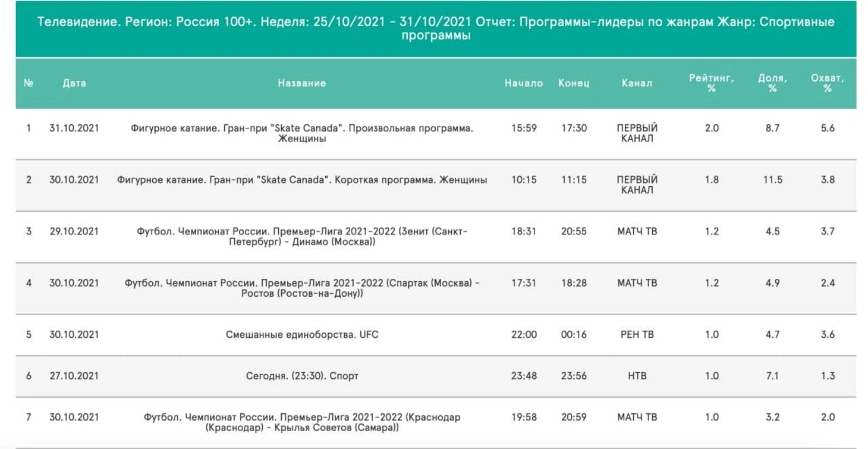The height and width of the screenshot is (449, 868).
Task: Click the Спартак - Ростов match title
Action: (x=302, y=288)
